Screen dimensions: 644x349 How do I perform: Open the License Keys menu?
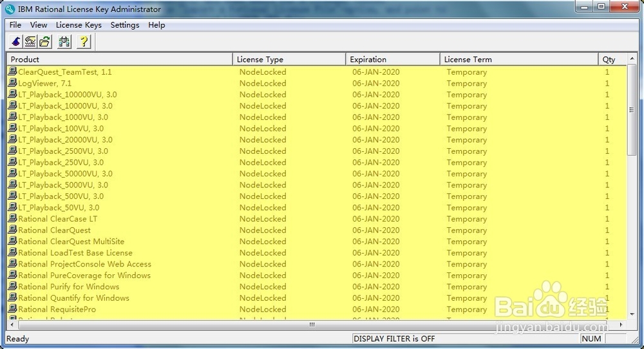(x=79, y=24)
